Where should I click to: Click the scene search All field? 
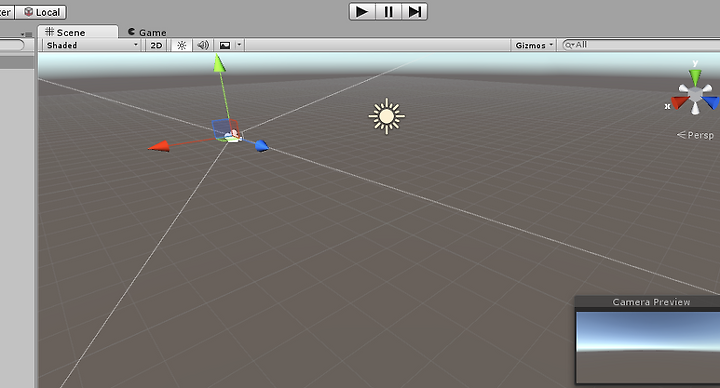[x=641, y=45]
